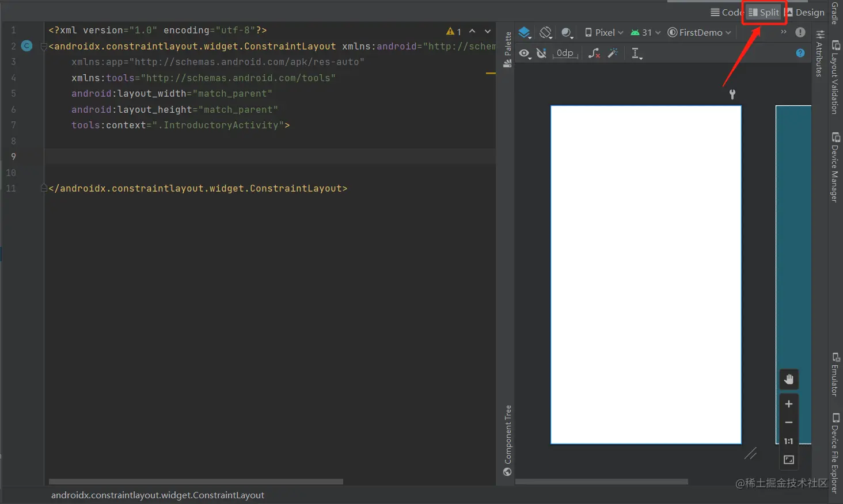
Task: Open the FirstDemo theme dropdown
Action: (x=699, y=33)
